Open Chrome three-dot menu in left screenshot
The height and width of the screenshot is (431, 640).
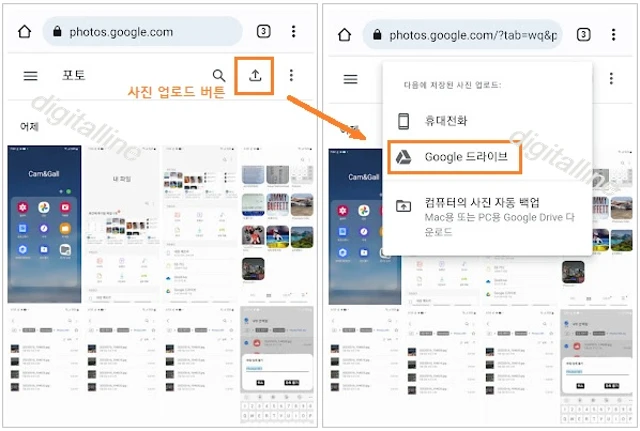tap(293, 31)
